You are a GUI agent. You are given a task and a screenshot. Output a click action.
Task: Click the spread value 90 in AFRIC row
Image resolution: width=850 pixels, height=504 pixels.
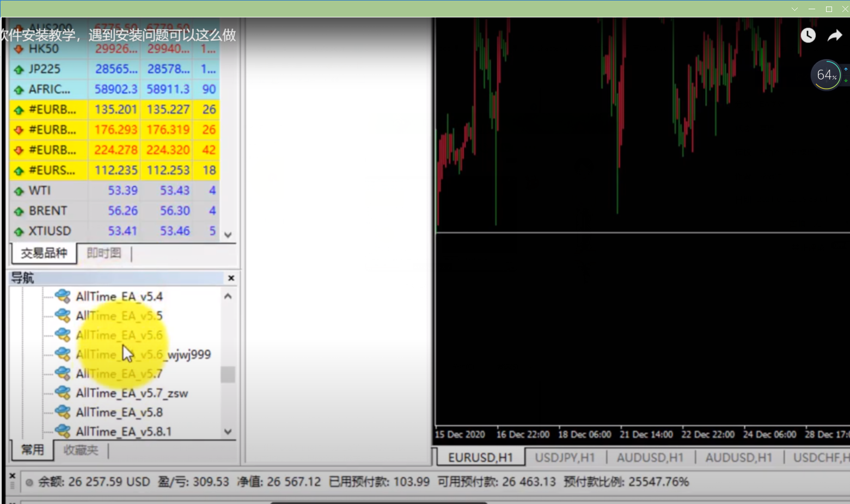[209, 89]
